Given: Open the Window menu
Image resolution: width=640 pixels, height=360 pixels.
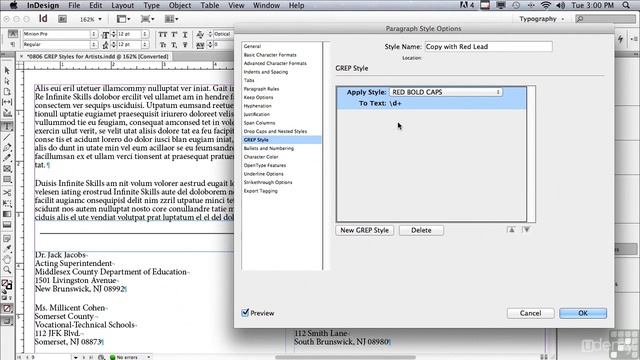Looking at the screenshot, I should coord(266,5).
